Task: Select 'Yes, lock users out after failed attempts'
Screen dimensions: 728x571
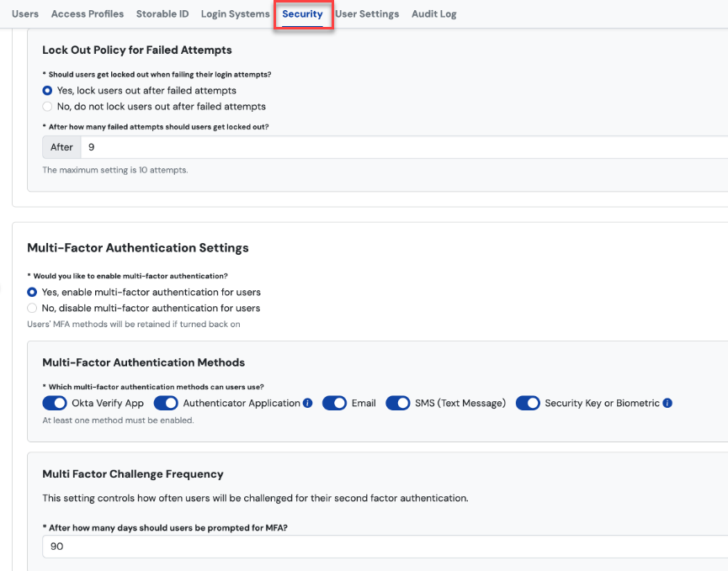Action: pyautogui.click(x=47, y=91)
